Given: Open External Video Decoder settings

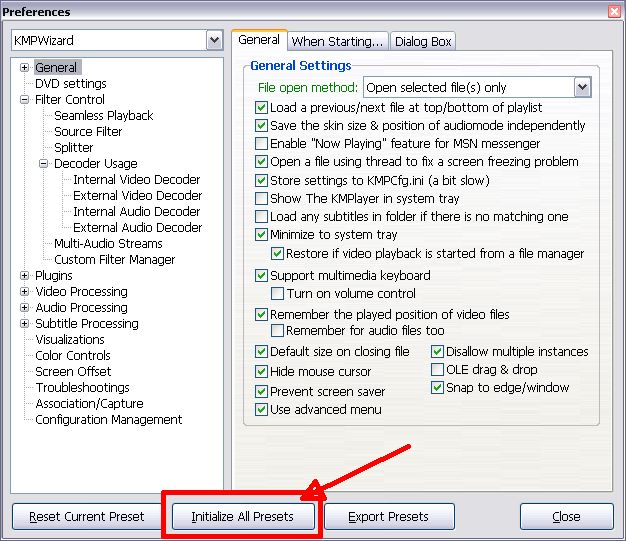Looking at the screenshot, I should pyautogui.click(x=138, y=195).
